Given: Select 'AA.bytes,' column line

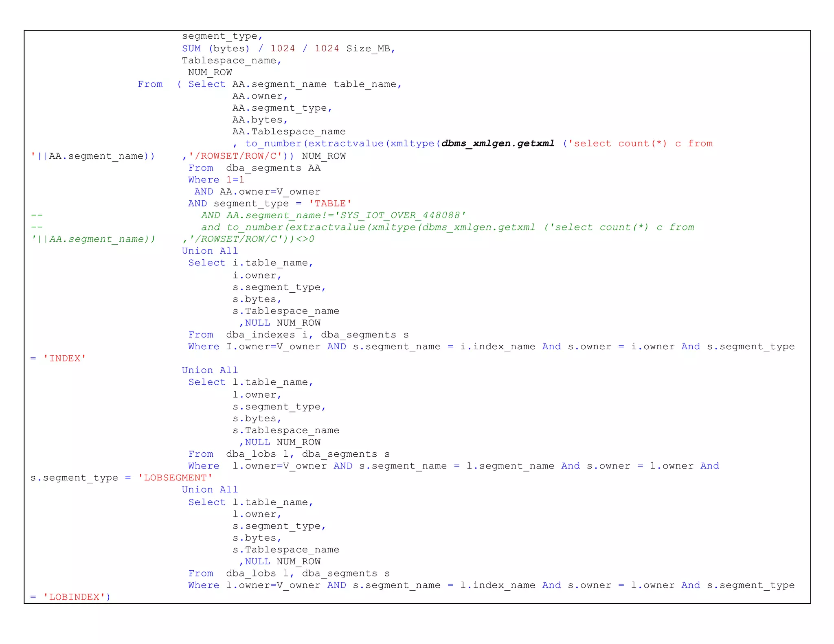Looking at the screenshot, I should pyautogui.click(x=260, y=120).
